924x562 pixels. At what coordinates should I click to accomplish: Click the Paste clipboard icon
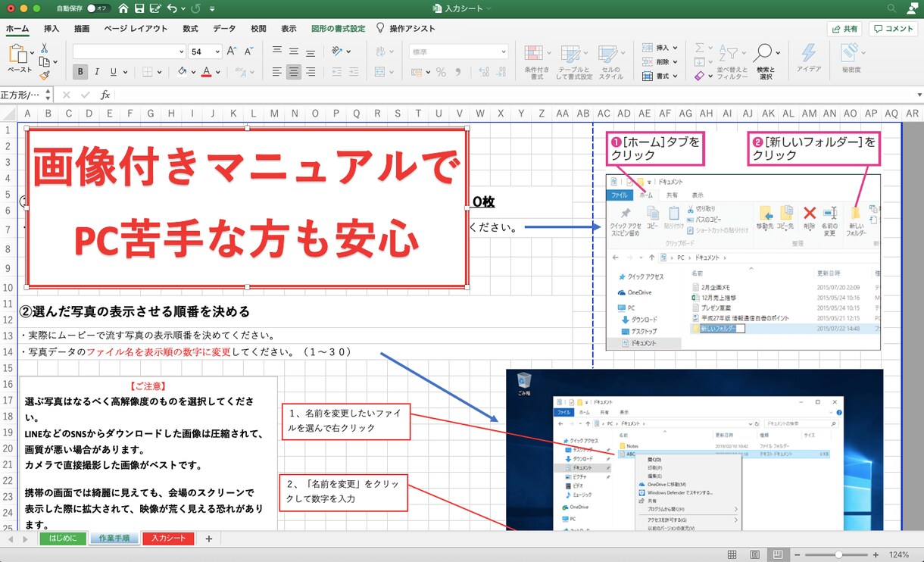pos(17,55)
